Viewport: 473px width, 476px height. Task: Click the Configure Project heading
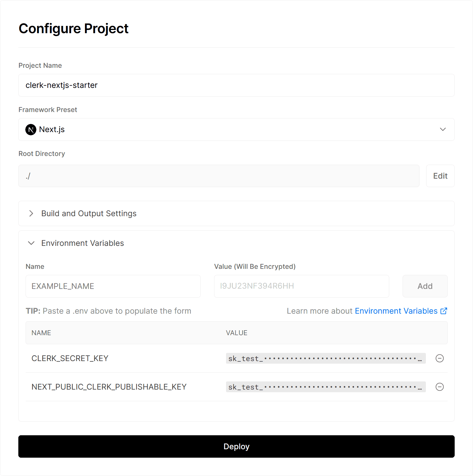pyautogui.click(x=73, y=28)
